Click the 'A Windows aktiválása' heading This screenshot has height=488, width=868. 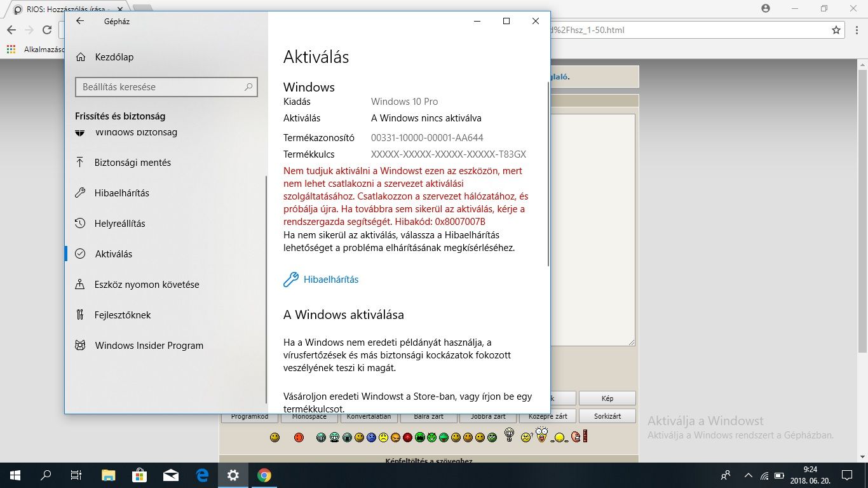point(344,315)
